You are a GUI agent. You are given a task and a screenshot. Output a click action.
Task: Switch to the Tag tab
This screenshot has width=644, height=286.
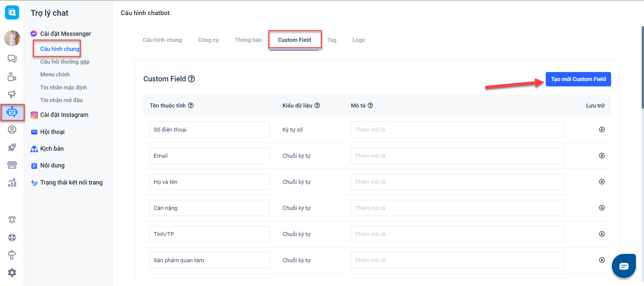coord(331,40)
